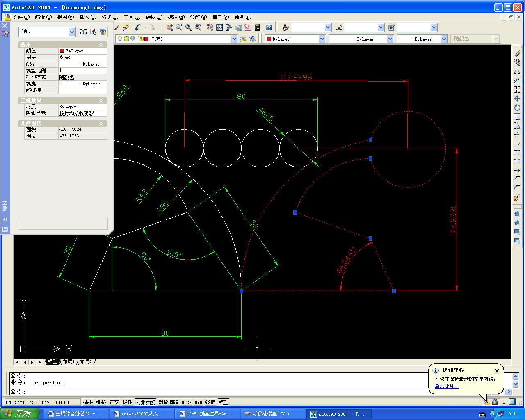Image resolution: width=525 pixels, height=420 pixels.
Task: Click the Rotate tool icon
Action: pos(517,107)
